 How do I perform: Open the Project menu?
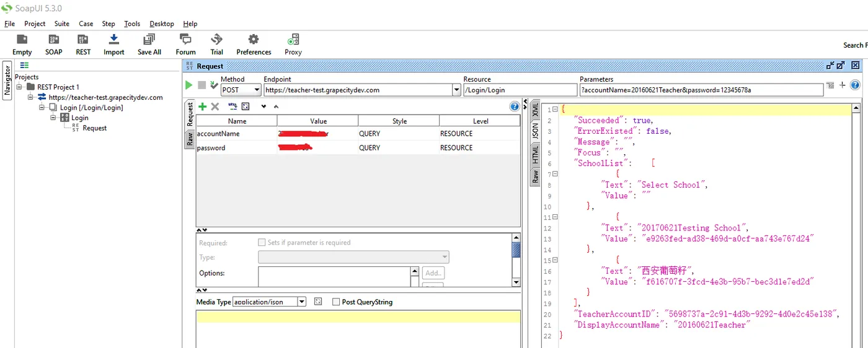click(x=35, y=24)
